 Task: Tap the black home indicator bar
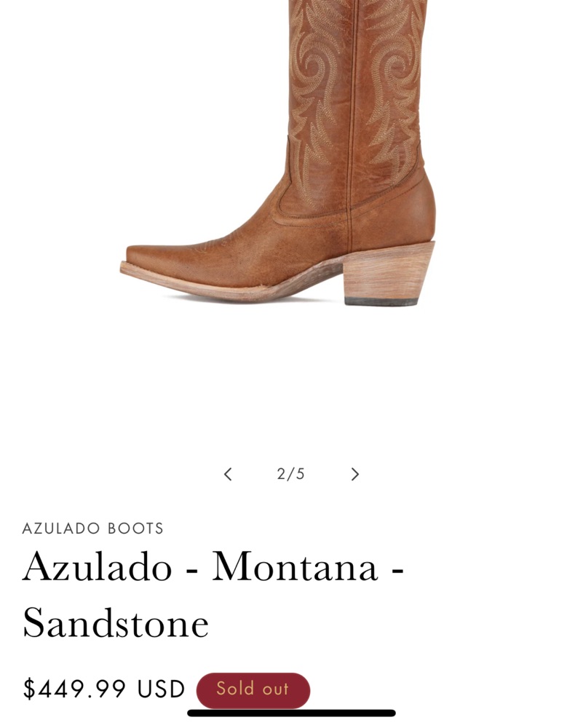[x=291, y=713]
